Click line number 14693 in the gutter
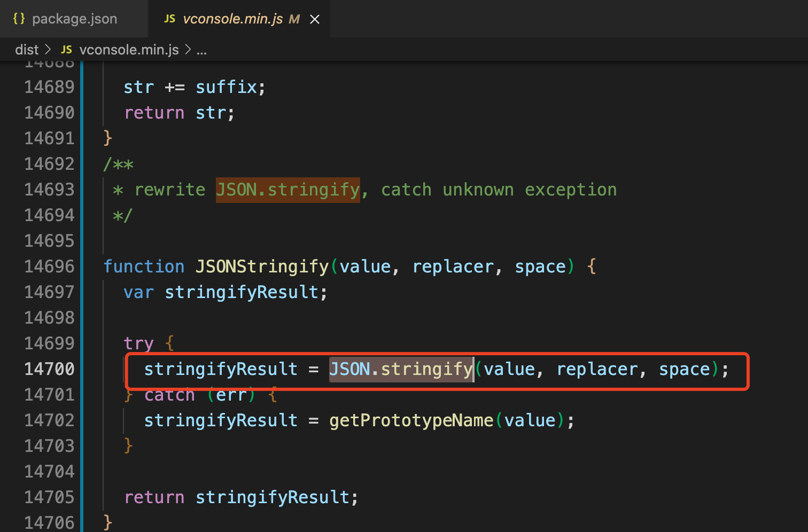Image resolution: width=808 pixels, height=532 pixels. [x=49, y=190]
